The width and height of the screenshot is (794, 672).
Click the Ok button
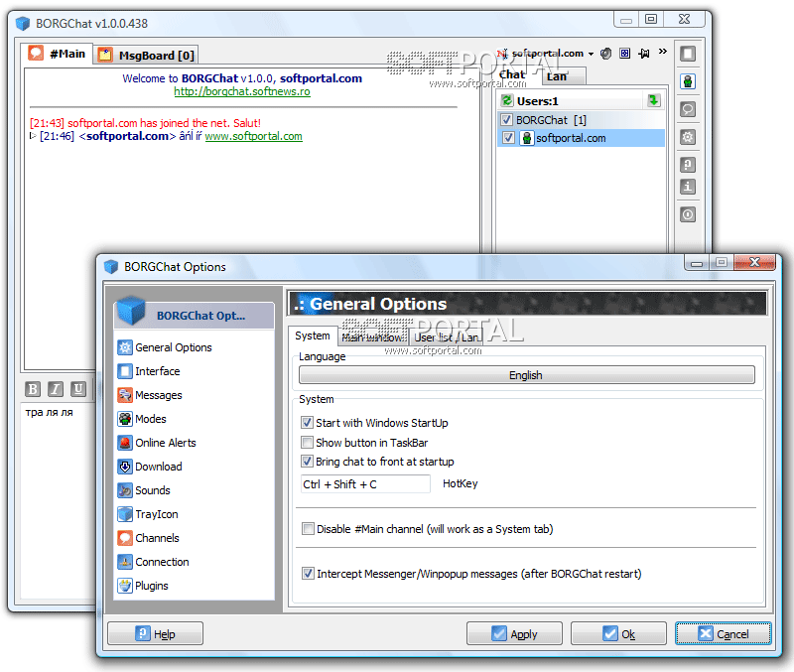[x=618, y=633]
